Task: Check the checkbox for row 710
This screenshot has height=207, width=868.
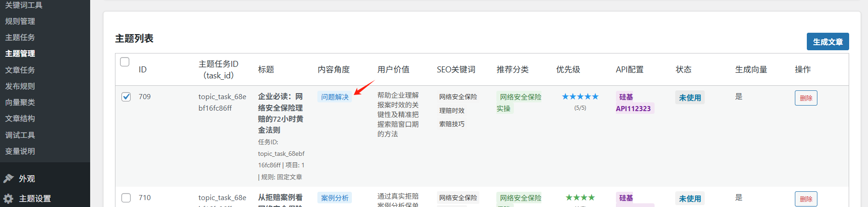Action: click(x=126, y=198)
